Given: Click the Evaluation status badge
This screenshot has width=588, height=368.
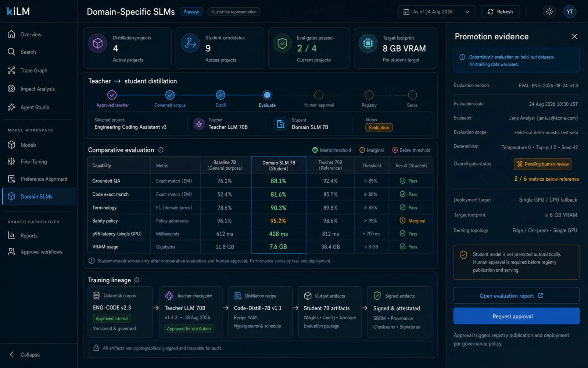Looking at the screenshot, I should click(x=379, y=128).
